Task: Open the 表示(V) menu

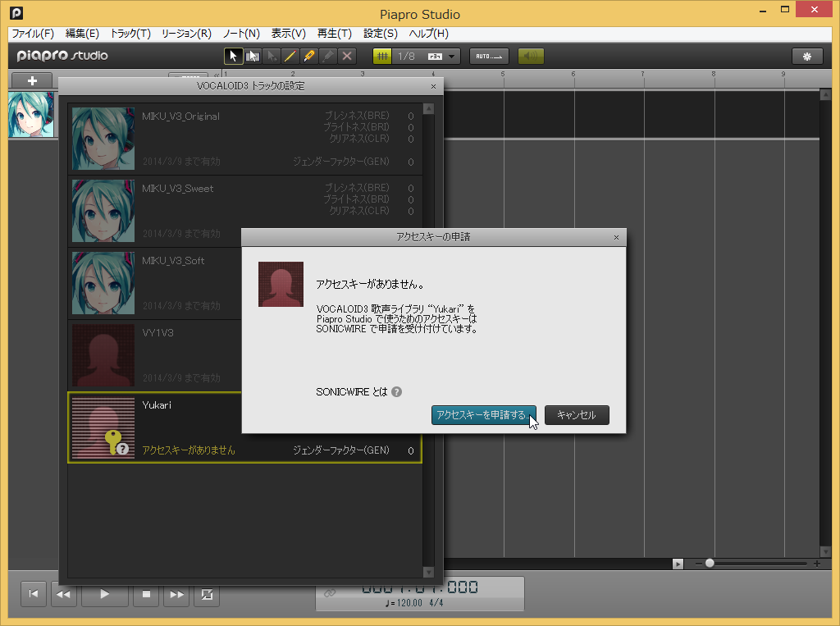Action: (x=288, y=34)
